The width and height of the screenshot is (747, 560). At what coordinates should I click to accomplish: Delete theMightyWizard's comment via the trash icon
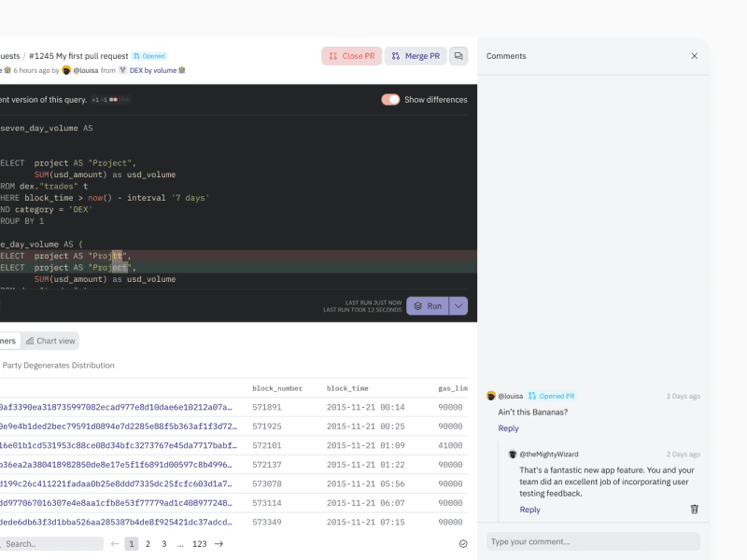694,509
